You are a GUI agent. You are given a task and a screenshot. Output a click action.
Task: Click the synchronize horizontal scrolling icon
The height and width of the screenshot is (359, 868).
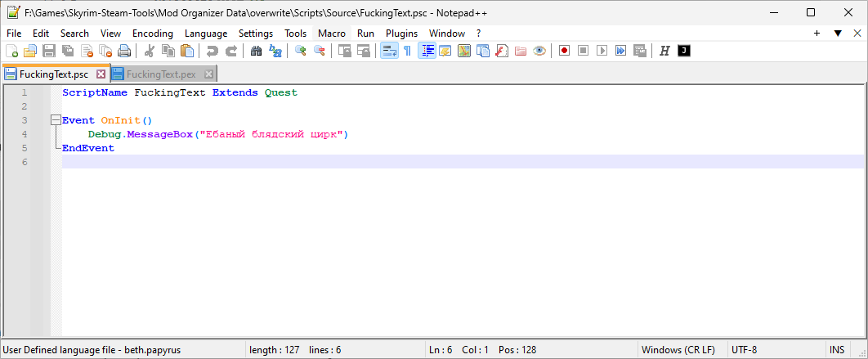click(x=364, y=51)
